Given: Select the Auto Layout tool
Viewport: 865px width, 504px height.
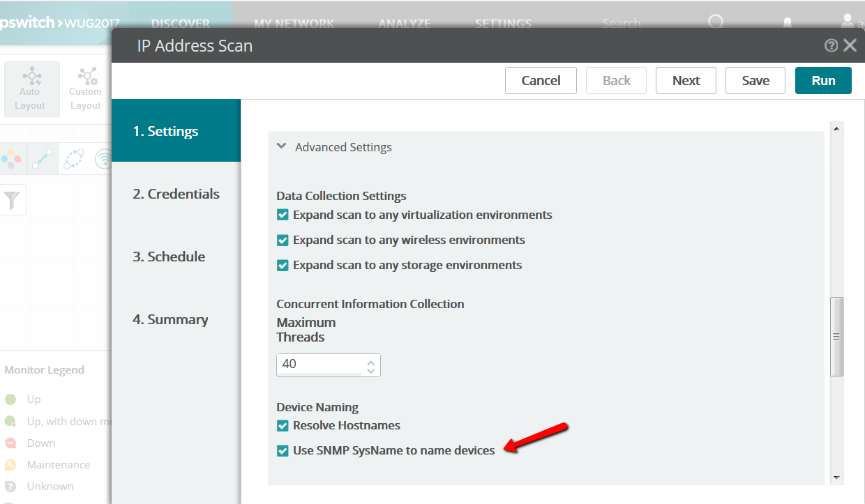Looking at the screenshot, I should coord(30,89).
